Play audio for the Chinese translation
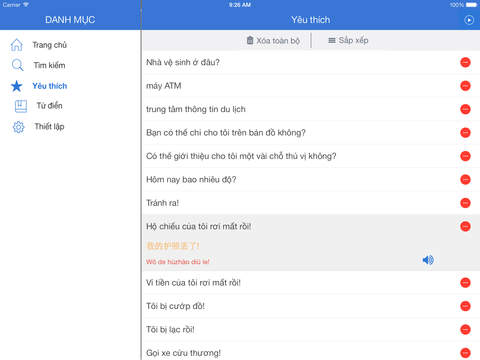 [428, 260]
